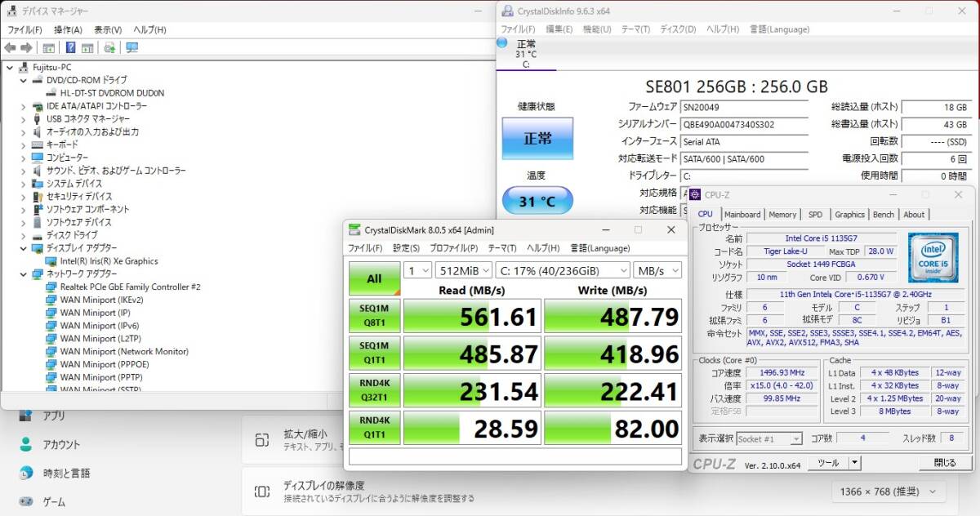
Task: Select the Fujitsu-PC root node icon
Action: click(24, 67)
